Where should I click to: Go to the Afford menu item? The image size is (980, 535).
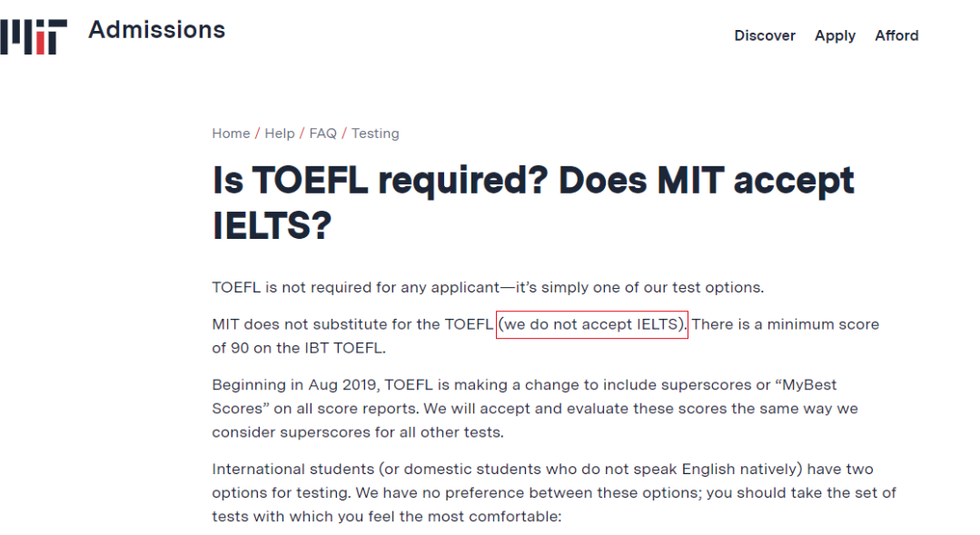(x=896, y=35)
